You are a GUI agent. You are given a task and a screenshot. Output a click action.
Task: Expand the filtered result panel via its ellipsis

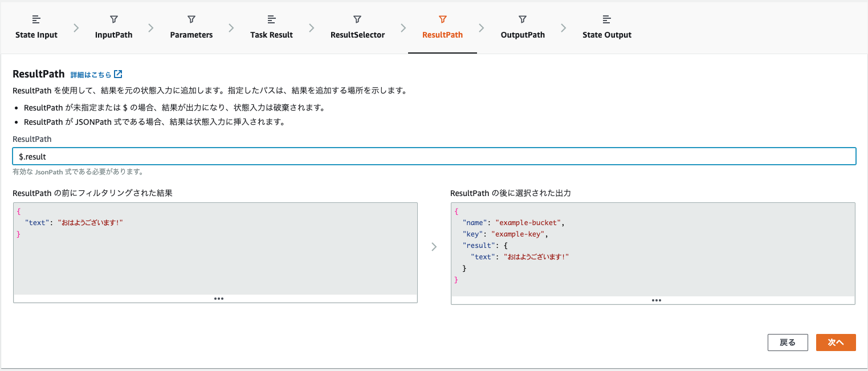218,298
